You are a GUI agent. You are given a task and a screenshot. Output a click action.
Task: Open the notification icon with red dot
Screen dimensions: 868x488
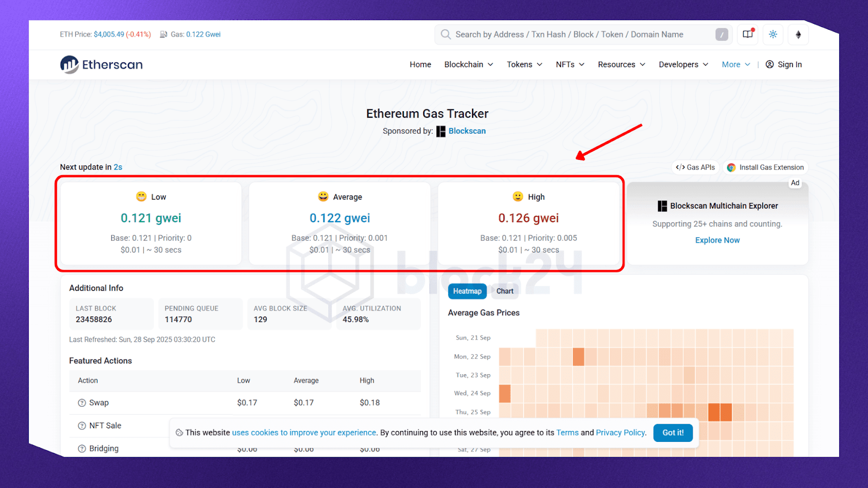(748, 34)
